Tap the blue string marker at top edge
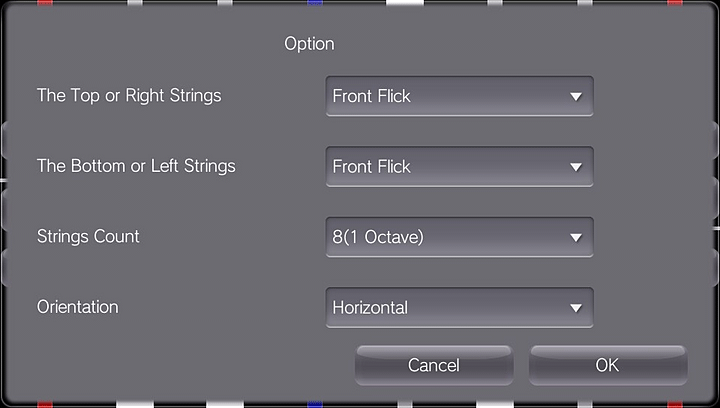Viewport: 720px width, 408px height. click(x=316, y=3)
